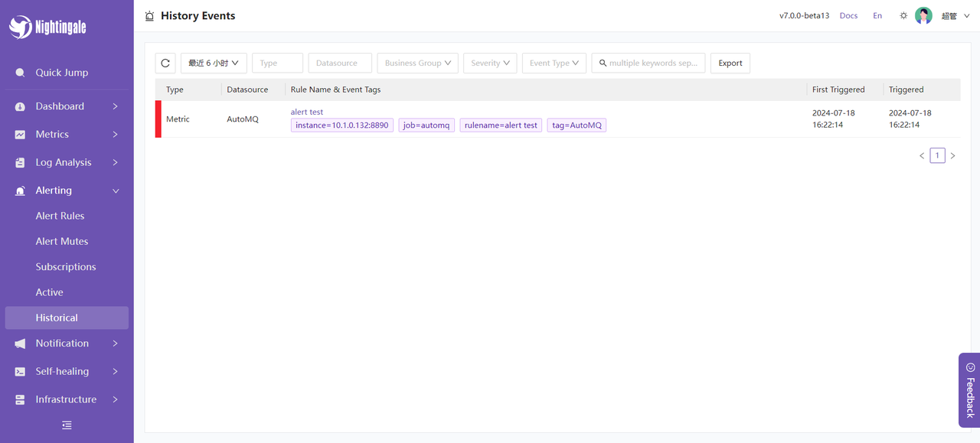Select Historical menu item
This screenshot has height=443, width=980.
[67, 318]
